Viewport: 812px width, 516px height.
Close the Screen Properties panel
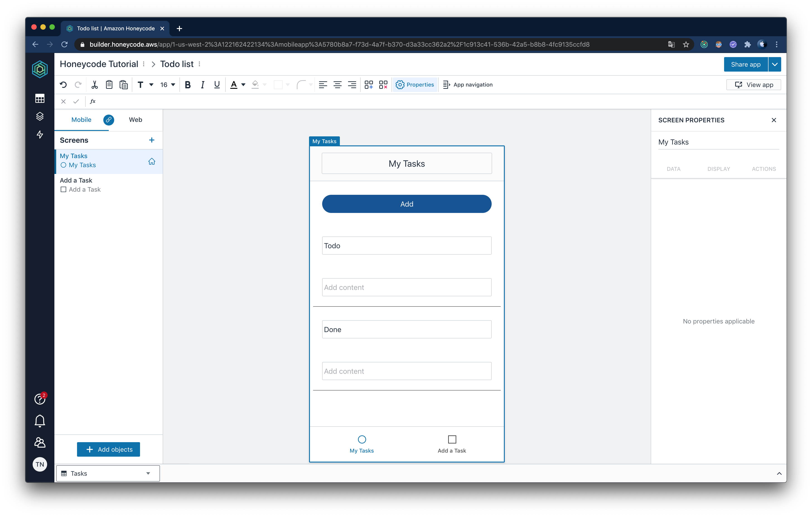774,120
